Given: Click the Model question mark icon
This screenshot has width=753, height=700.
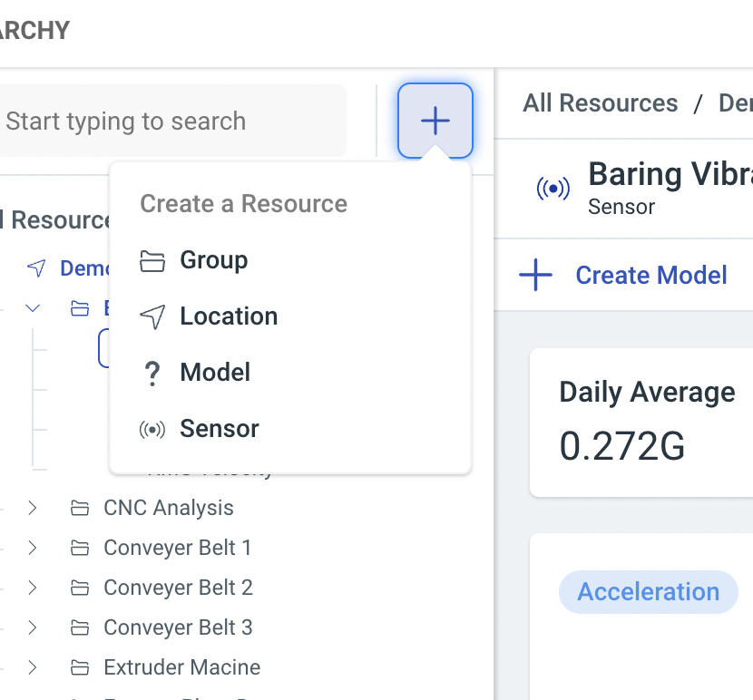Looking at the screenshot, I should coord(152,373).
